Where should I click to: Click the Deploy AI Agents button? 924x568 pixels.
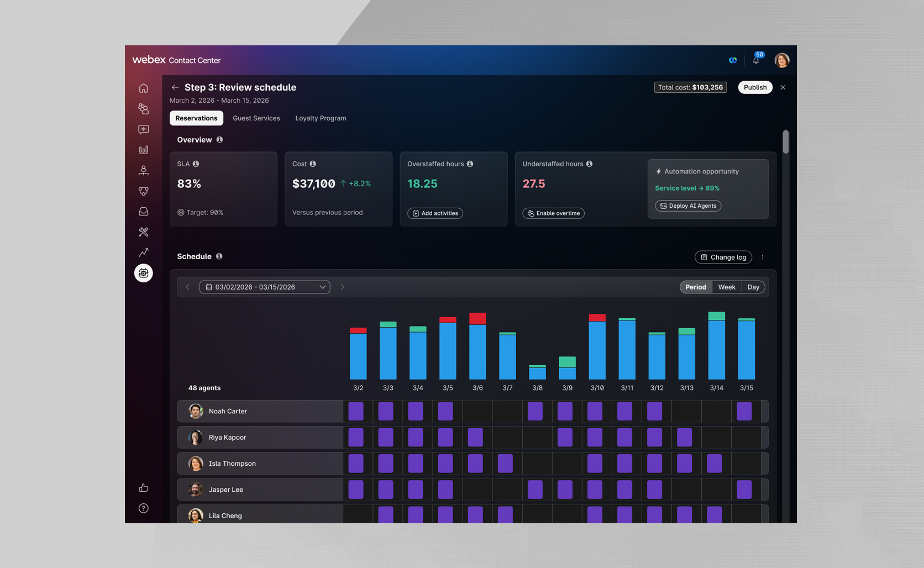[x=688, y=206]
